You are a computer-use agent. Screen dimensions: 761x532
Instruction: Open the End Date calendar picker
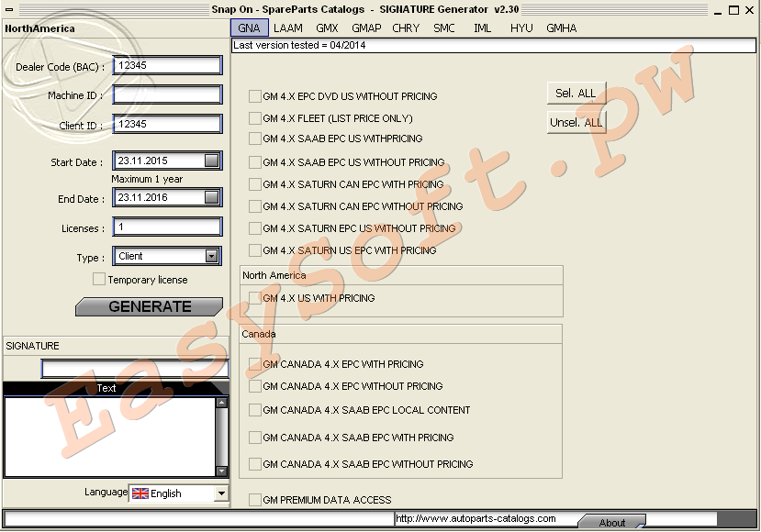pos(212,197)
